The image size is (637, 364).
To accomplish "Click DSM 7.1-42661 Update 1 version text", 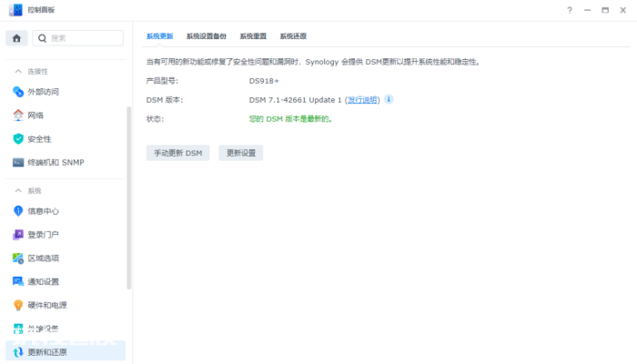I will pyautogui.click(x=296, y=100).
